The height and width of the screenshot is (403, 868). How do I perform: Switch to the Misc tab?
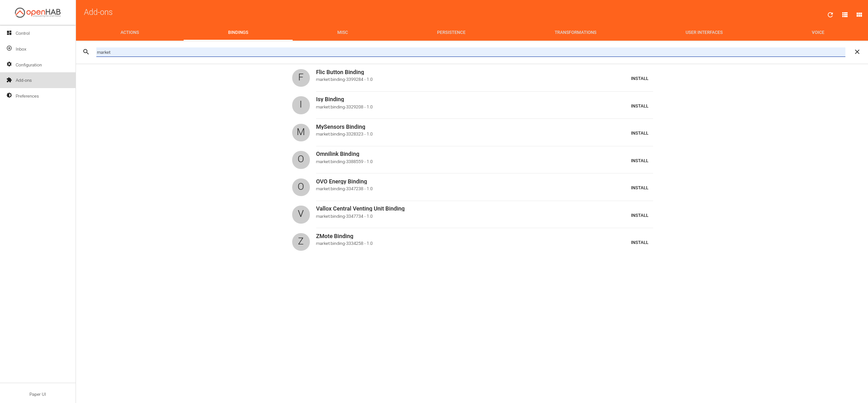[x=342, y=33]
